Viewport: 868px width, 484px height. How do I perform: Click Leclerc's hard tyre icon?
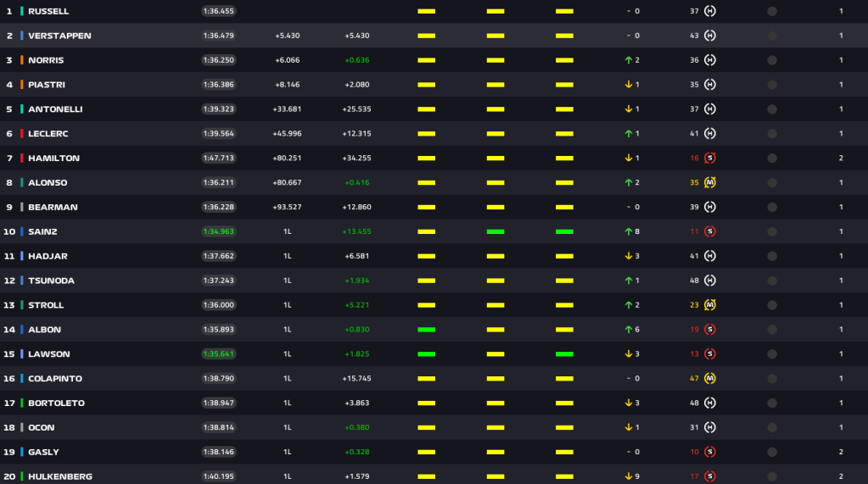coord(709,133)
